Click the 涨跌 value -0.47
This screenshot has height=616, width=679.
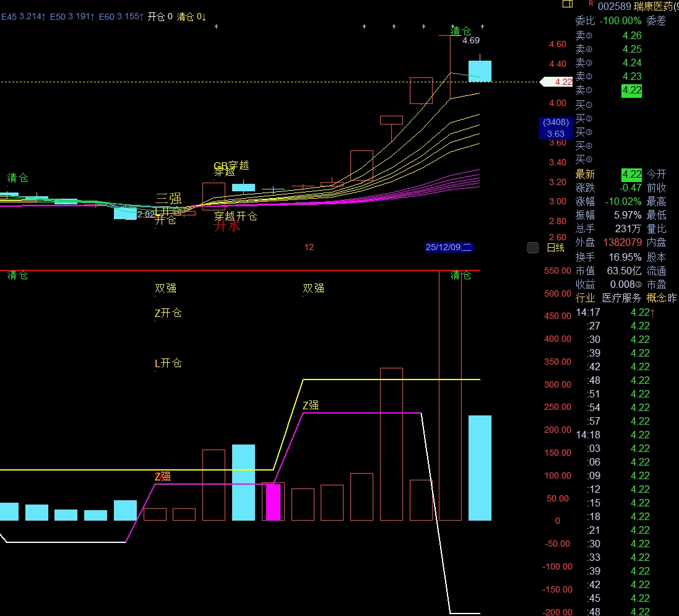[x=630, y=188]
